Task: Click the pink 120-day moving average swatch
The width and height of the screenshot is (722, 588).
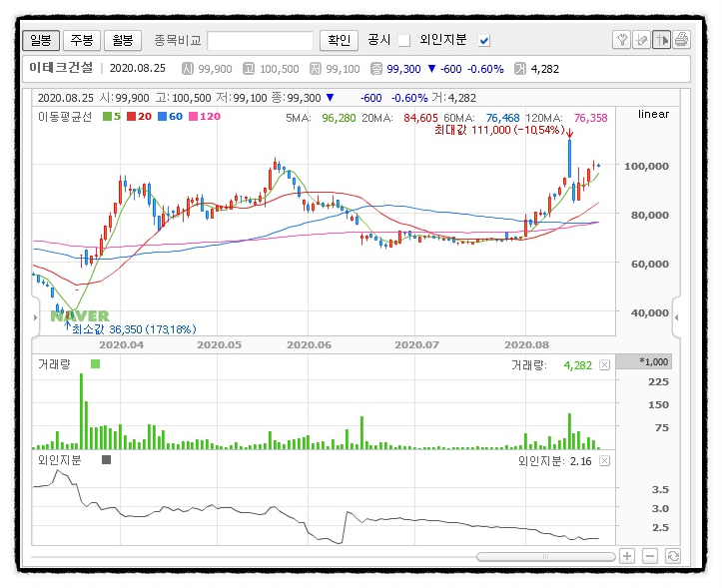Action: point(193,117)
